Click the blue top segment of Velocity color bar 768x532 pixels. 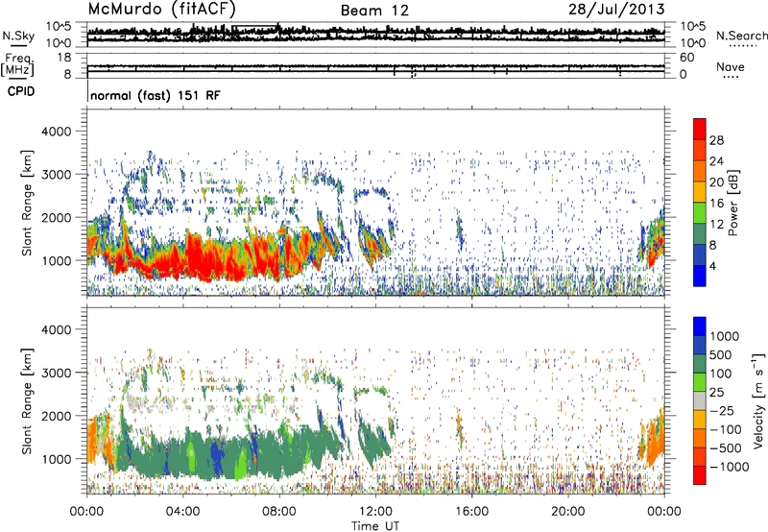pos(700,326)
